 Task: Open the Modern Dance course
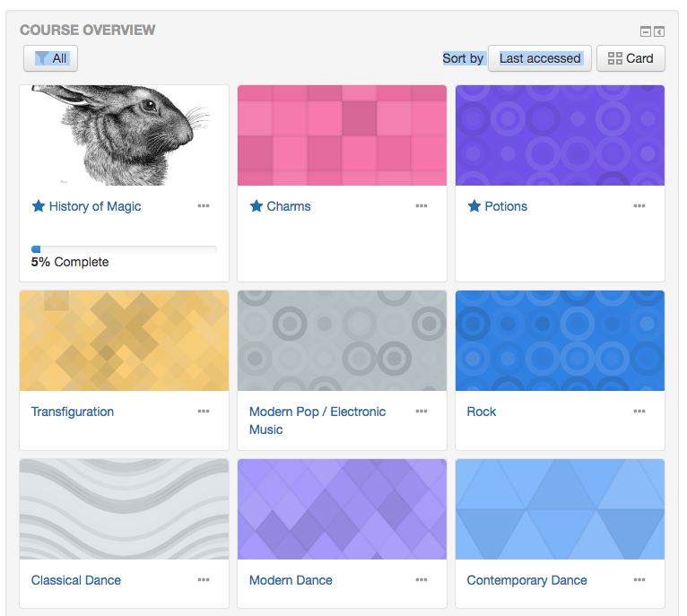(x=291, y=580)
